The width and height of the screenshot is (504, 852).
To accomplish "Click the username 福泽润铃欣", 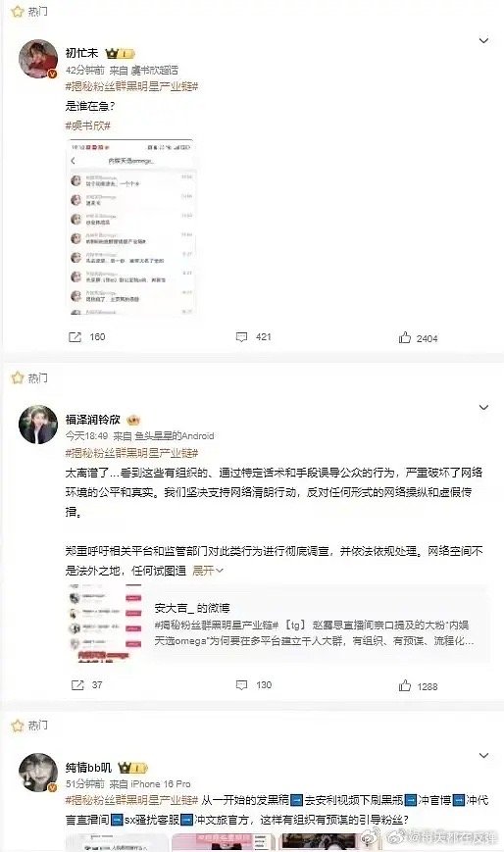I will point(92,419).
